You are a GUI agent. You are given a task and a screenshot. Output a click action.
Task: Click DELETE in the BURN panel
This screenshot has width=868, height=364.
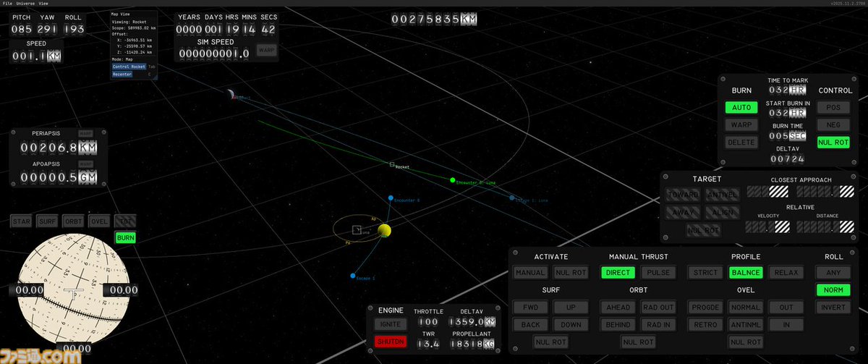click(741, 143)
